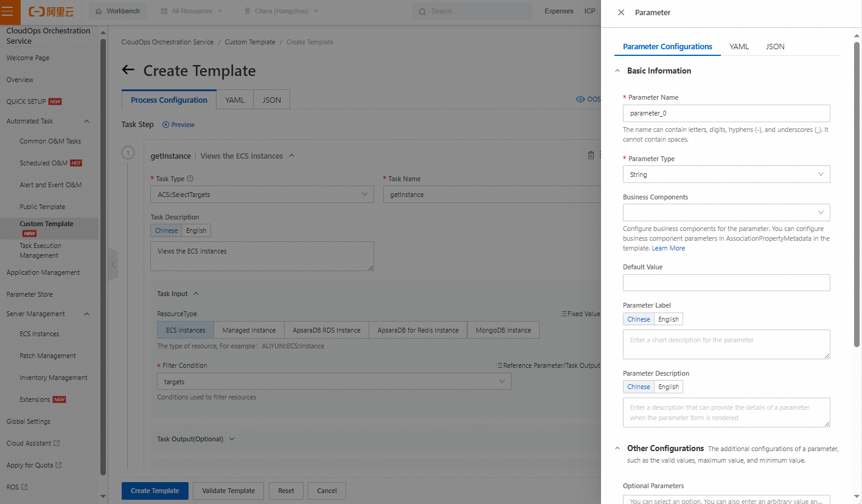Choose Managed Instance resource type
Screen dimensions: 862x504
tap(249, 330)
